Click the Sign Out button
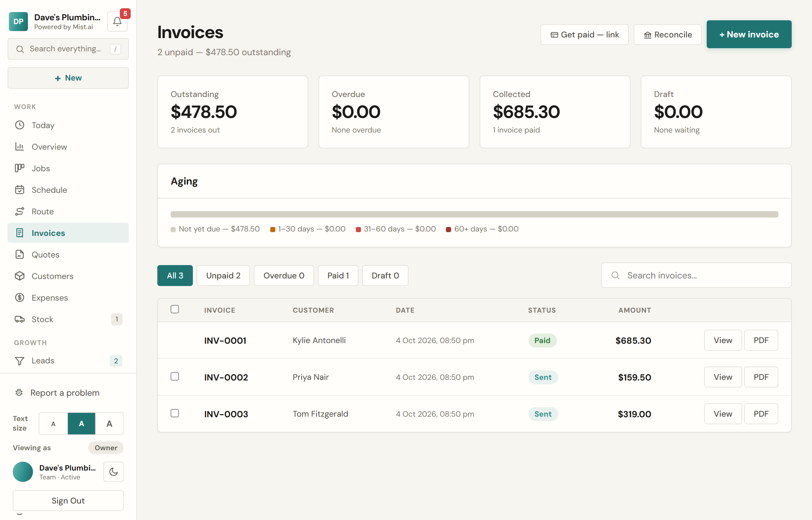Viewport: 812px width, 520px height. click(68, 501)
